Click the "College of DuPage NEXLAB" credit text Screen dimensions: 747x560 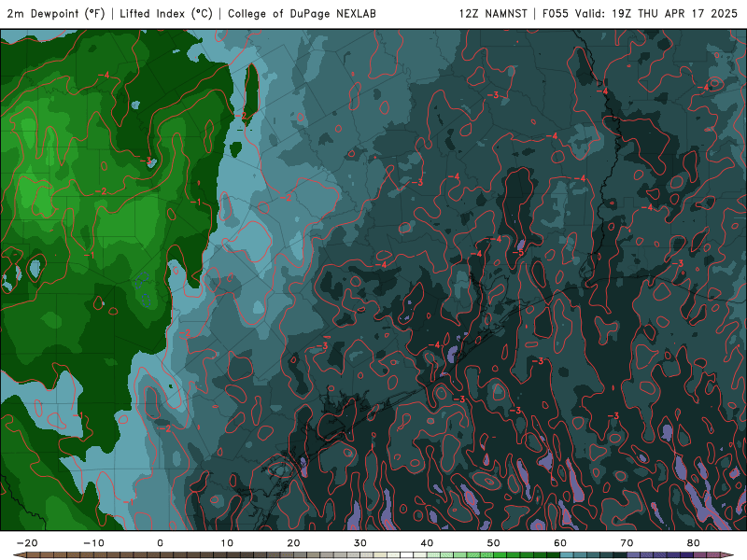pos(302,14)
